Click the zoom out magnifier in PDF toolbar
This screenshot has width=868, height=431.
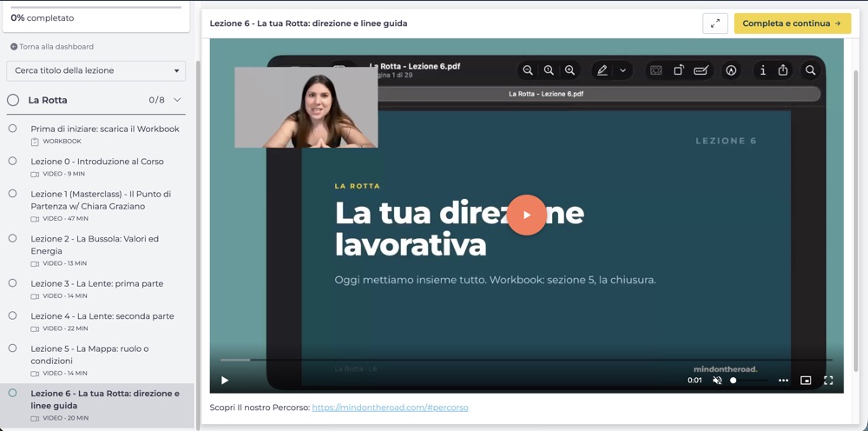[x=528, y=70]
